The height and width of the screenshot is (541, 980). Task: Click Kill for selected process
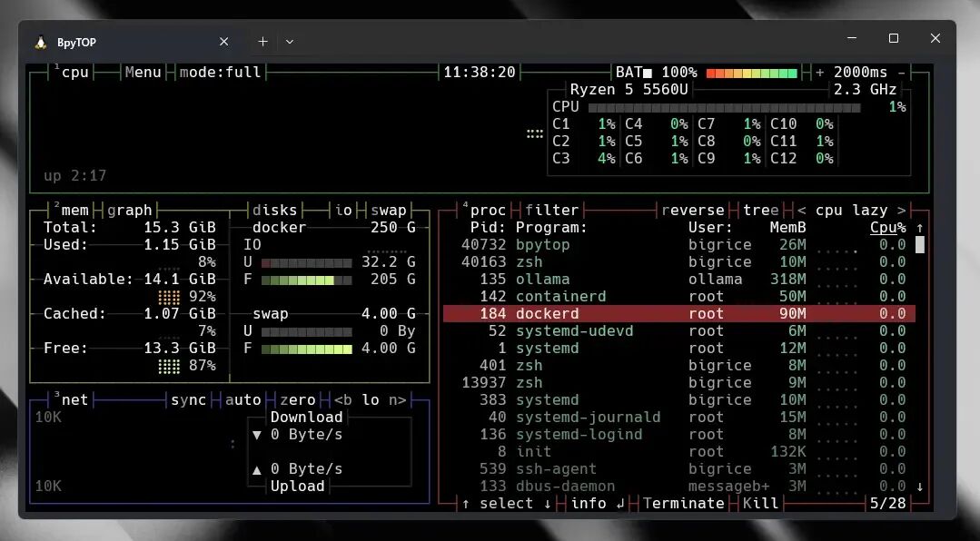coord(760,504)
